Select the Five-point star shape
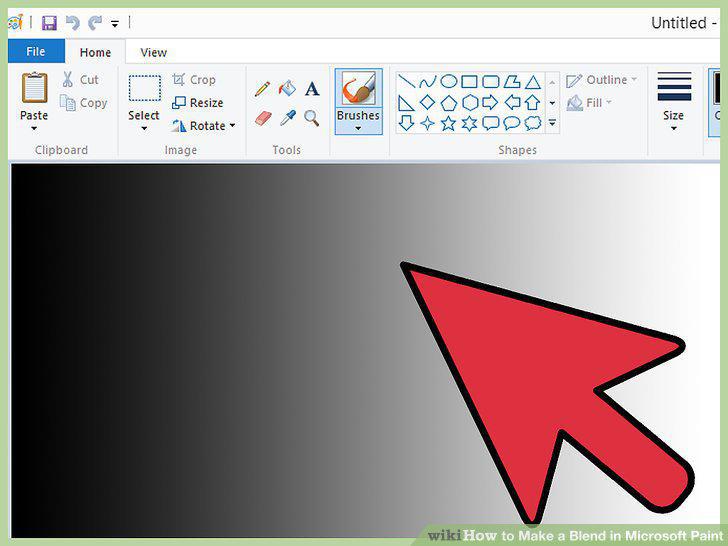Screen dimensions: 728x546 pos(448,123)
